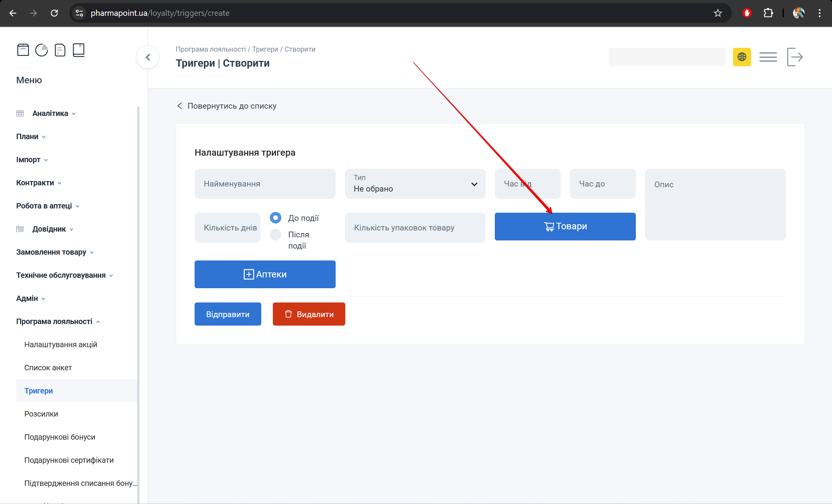Click the store box icon in sidebar
Image resolution: width=832 pixels, height=504 pixels.
[23, 50]
